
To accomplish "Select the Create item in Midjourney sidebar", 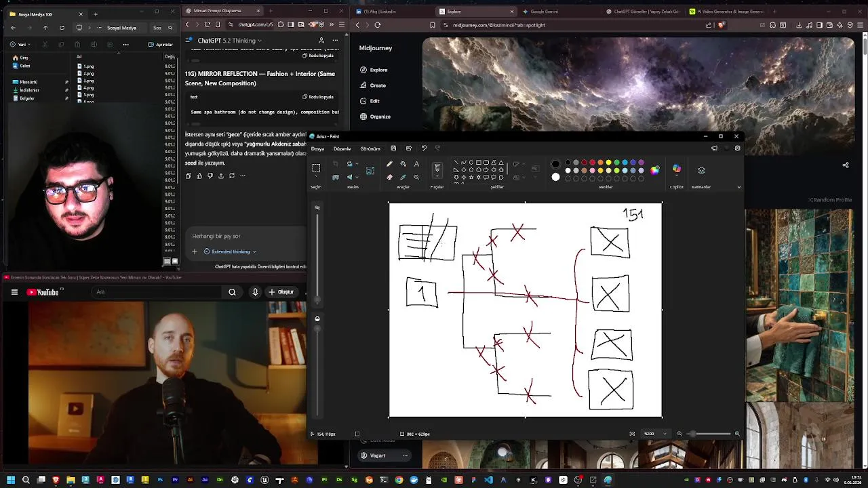I will click(x=372, y=85).
